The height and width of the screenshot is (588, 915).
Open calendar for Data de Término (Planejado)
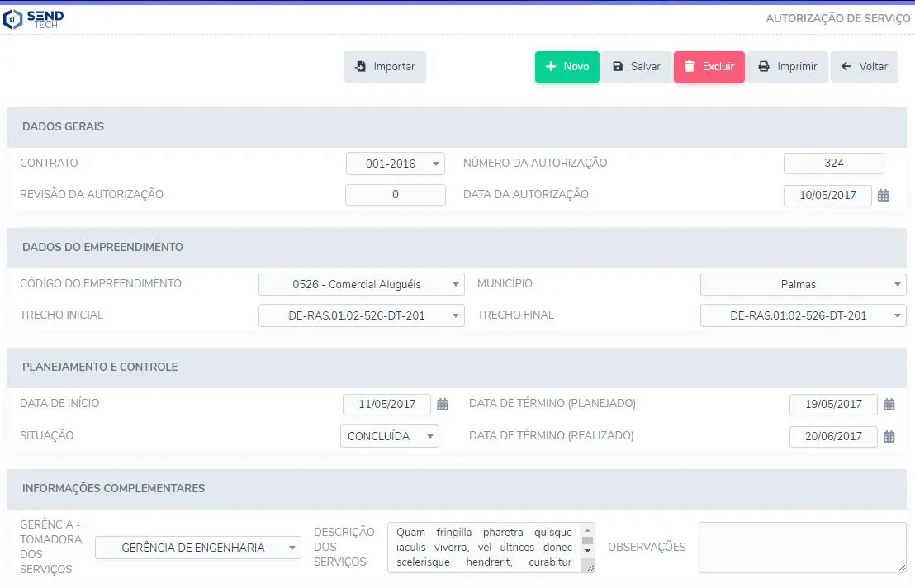coord(889,405)
